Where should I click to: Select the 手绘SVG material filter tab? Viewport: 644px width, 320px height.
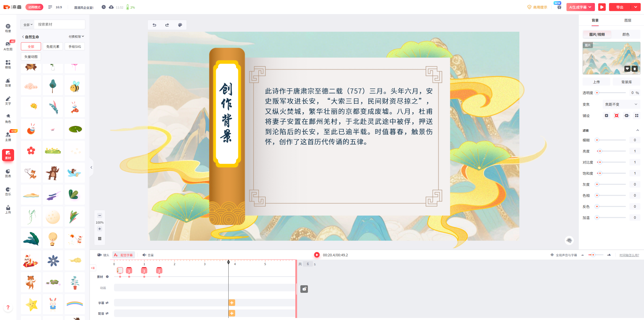coord(75,46)
